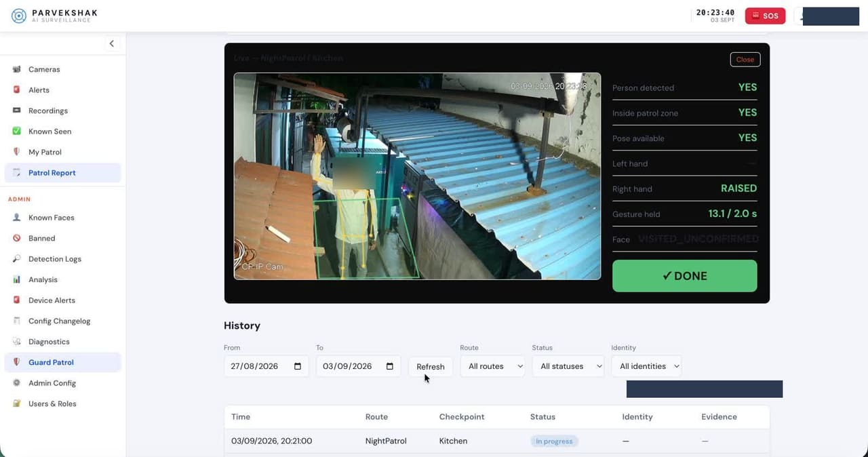Edit the To date field 03/09/2026
Screen dimensions: 868x457
[358, 366]
